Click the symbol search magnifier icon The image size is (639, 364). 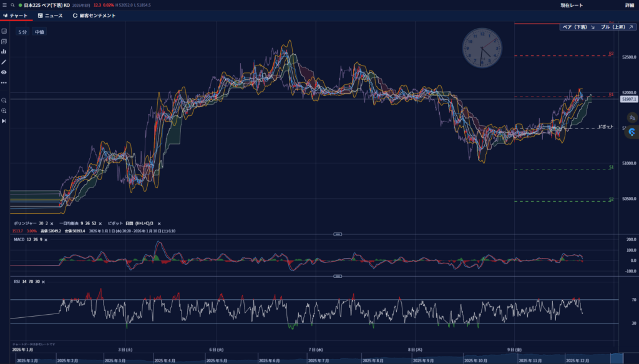(12, 5)
